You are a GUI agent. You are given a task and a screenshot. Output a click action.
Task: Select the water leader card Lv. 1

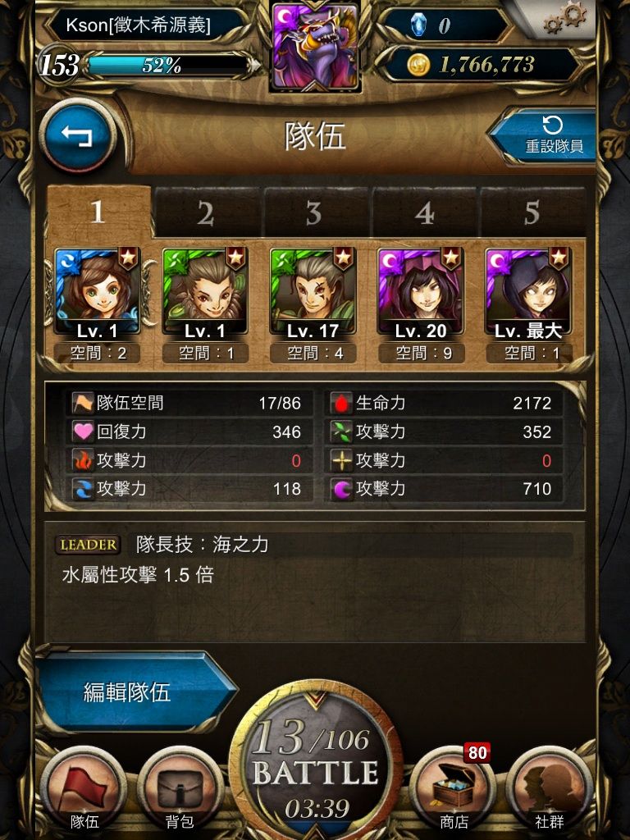coord(98,292)
